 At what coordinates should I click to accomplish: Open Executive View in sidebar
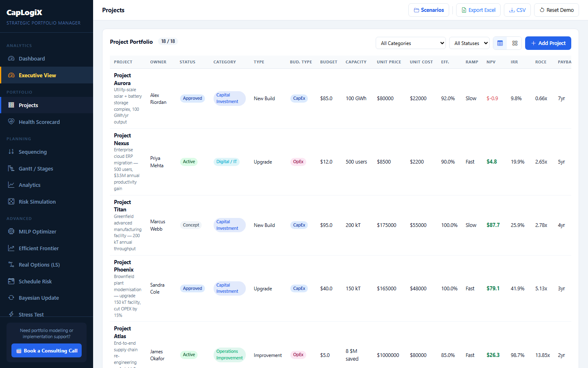[47, 75]
